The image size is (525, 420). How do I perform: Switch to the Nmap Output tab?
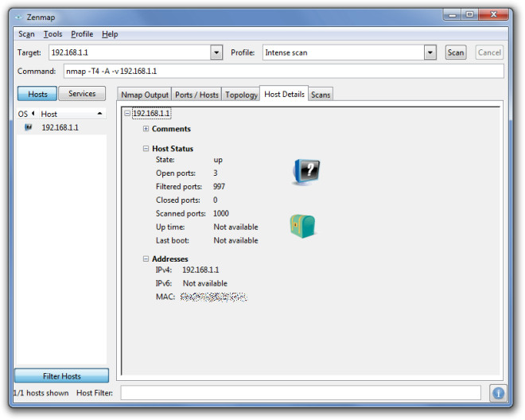145,95
